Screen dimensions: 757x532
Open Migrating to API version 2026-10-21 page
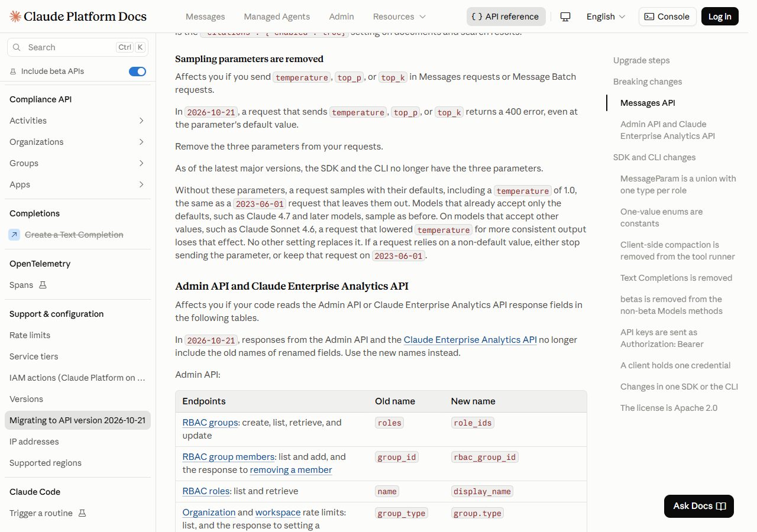[77, 420]
